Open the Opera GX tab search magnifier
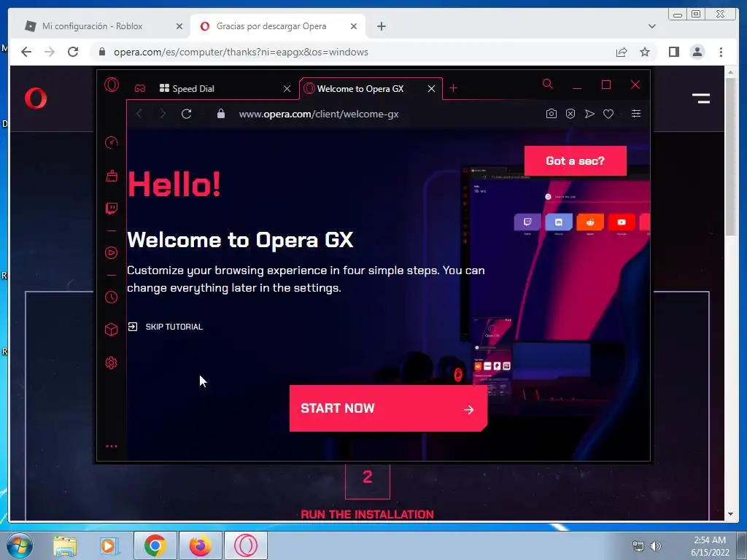 click(548, 85)
